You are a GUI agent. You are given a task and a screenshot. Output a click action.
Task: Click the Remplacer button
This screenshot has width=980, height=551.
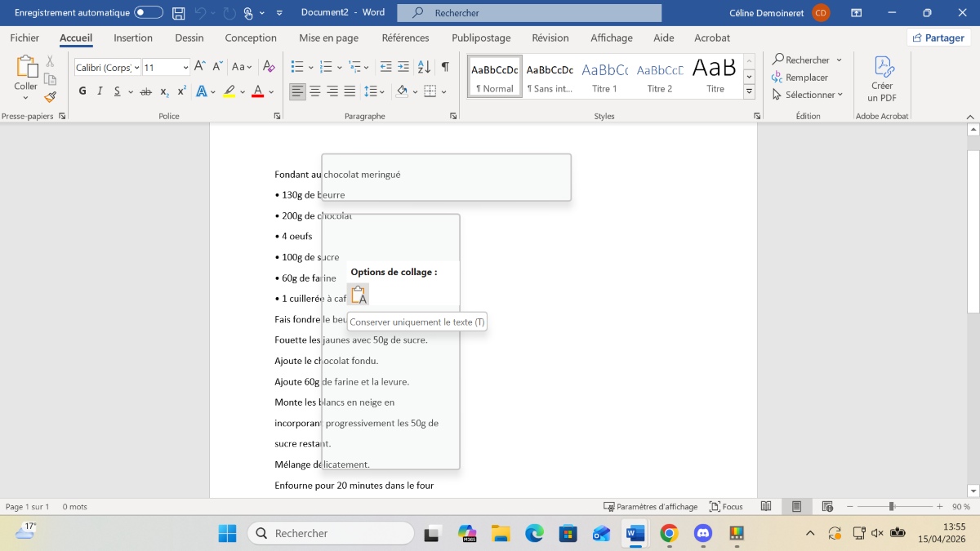[800, 78]
